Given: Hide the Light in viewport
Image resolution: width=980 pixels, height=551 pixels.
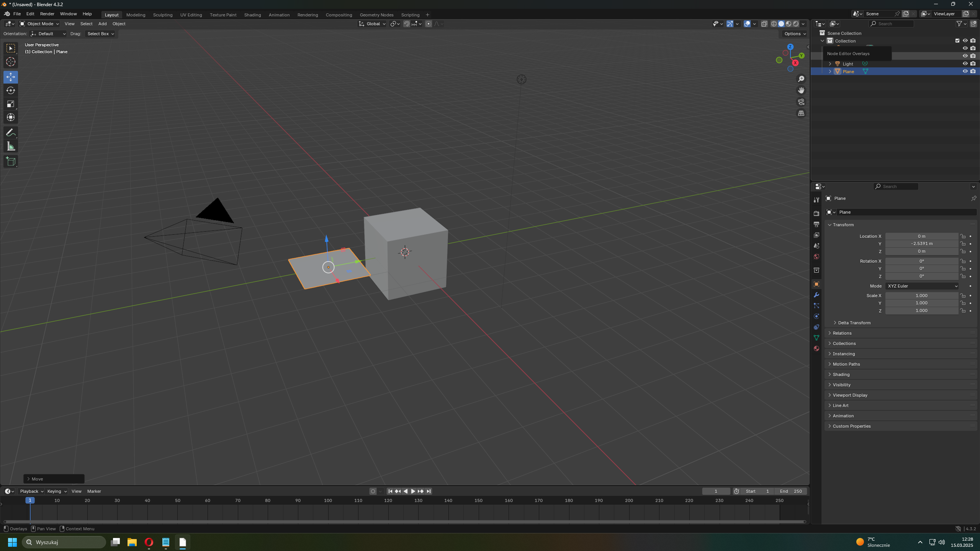Looking at the screenshot, I should coord(965,64).
